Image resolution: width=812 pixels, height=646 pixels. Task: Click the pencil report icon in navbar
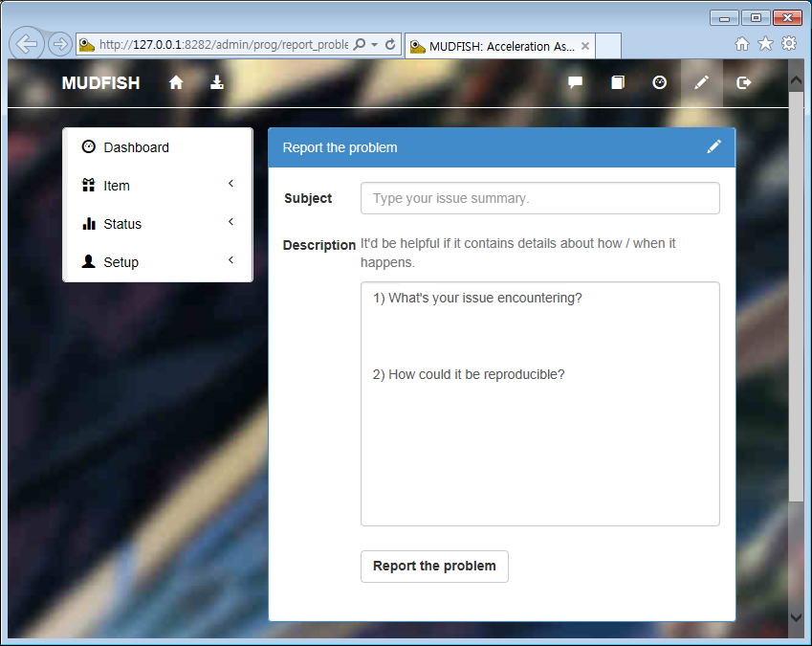[701, 83]
